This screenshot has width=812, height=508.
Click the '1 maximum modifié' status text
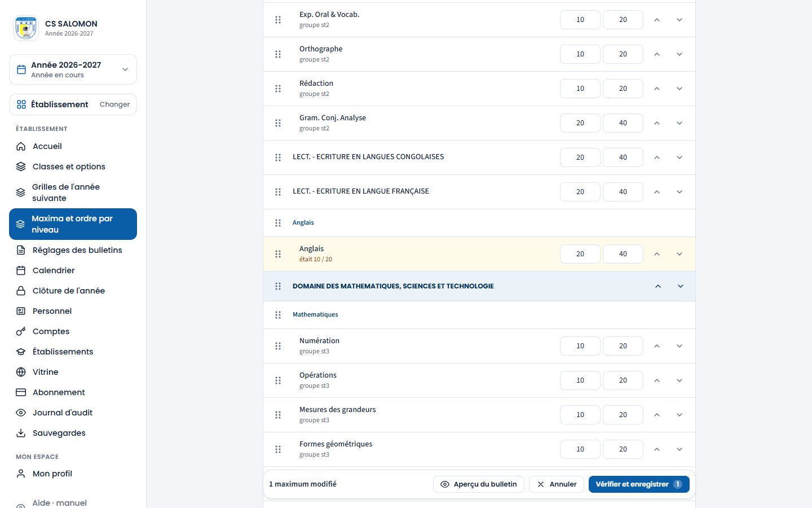click(303, 484)
